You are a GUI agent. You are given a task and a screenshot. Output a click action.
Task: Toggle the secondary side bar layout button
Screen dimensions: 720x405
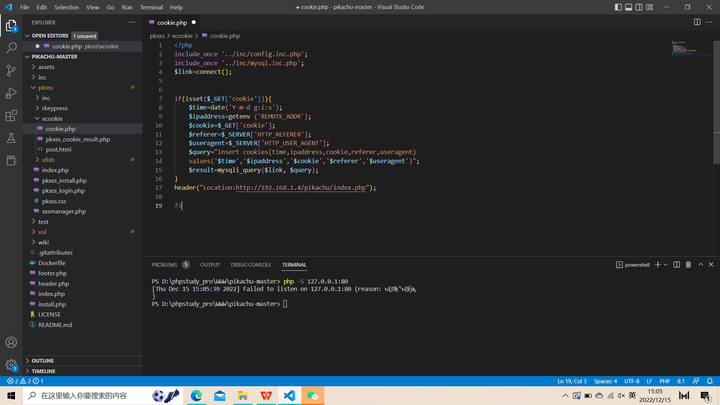pos(639,7)
